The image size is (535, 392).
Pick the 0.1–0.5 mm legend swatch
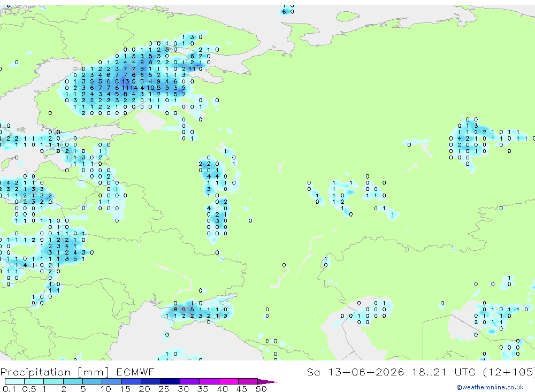(x=14, y=381)
